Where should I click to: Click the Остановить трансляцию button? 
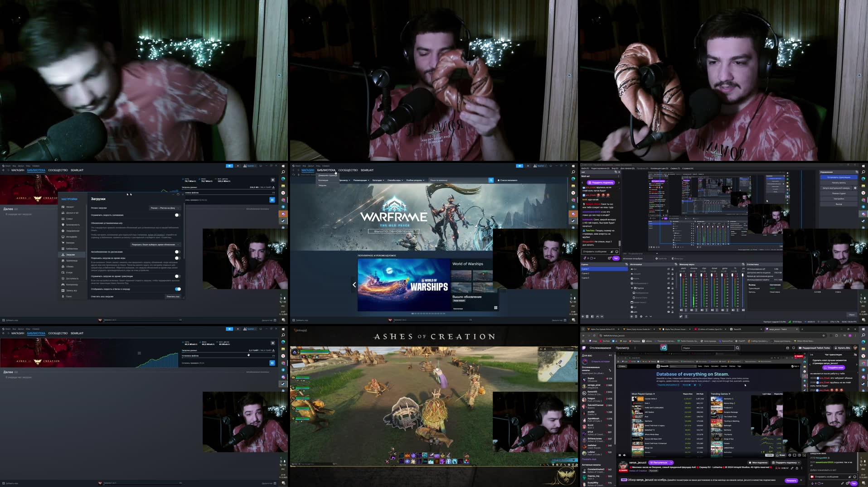(x=839, y=177)
